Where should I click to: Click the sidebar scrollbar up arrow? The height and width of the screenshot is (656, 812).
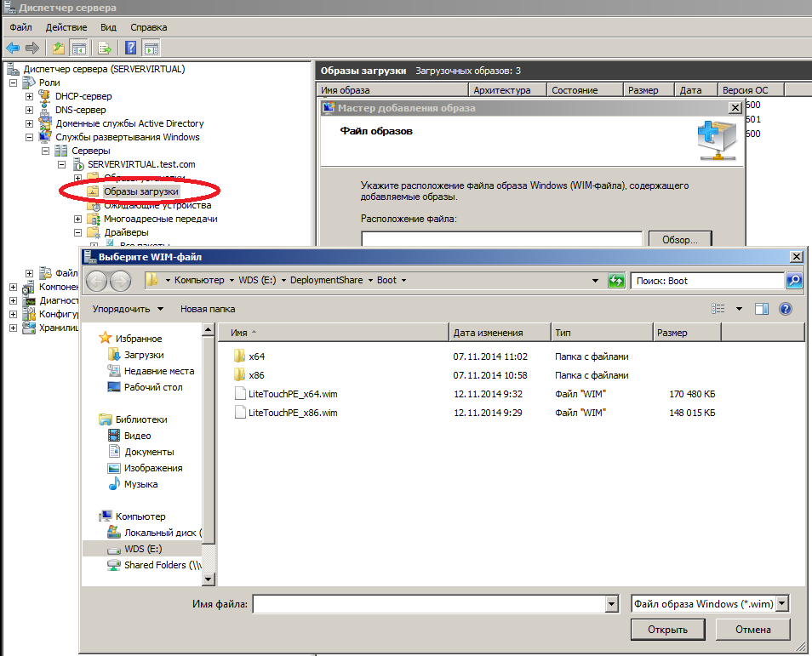coord(209,329)
